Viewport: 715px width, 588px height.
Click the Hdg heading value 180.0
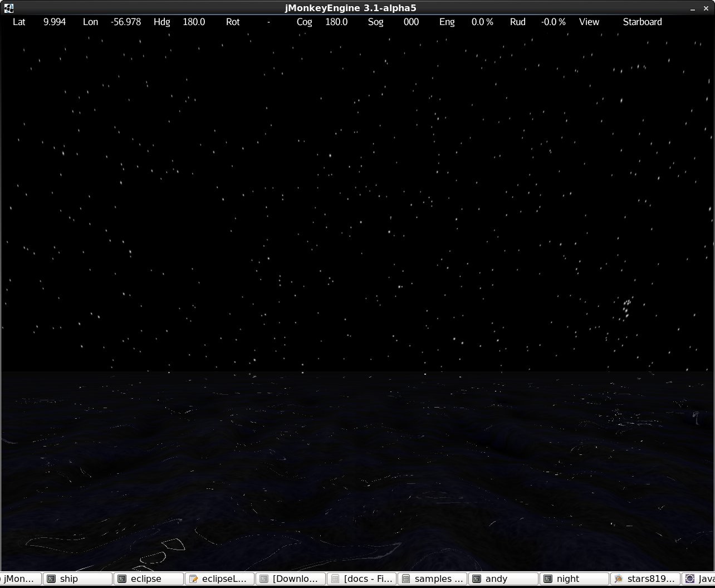point(194,22)
